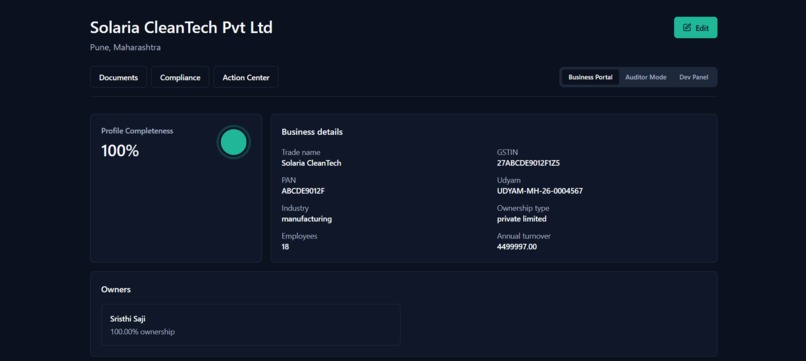Click the GSTIN field label
Image resolution: width=806 pixels, height=361 pixels.
[507, 152]
